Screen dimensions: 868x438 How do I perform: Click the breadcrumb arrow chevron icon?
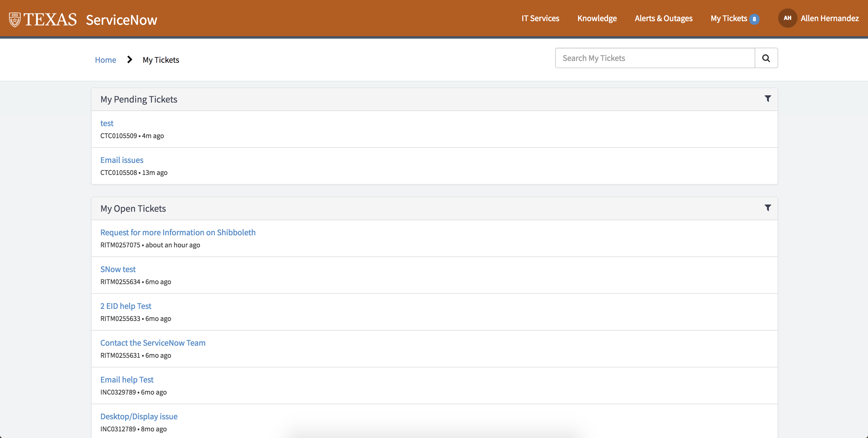[x=129, y=59]
